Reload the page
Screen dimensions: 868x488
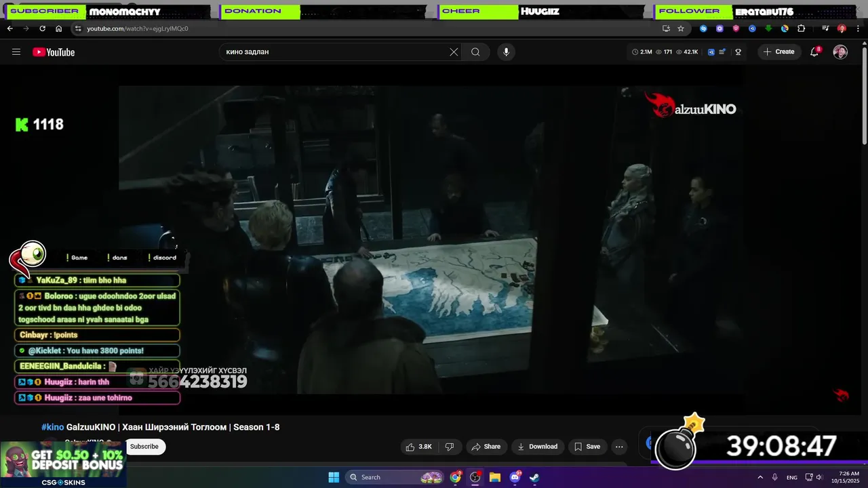[x=42, y=28]
